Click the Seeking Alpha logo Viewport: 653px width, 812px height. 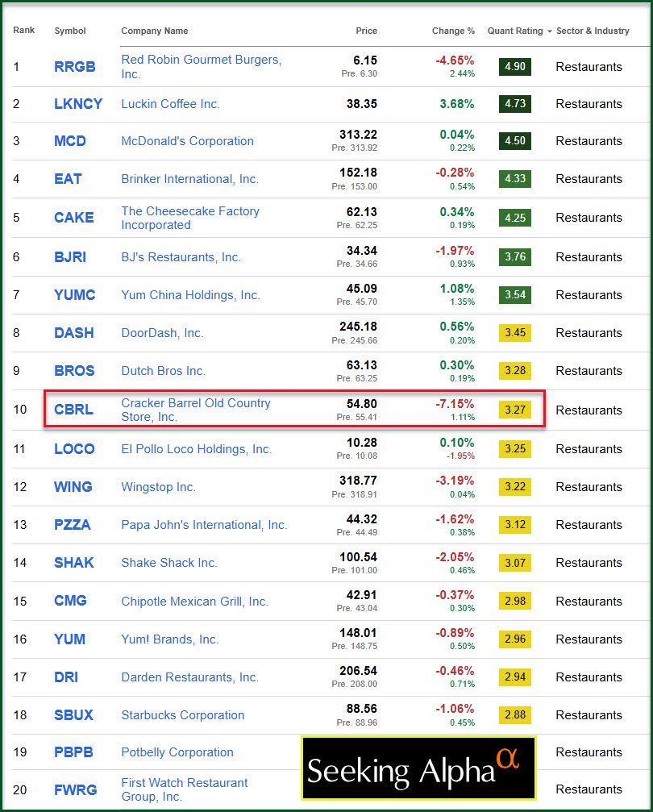418,768
